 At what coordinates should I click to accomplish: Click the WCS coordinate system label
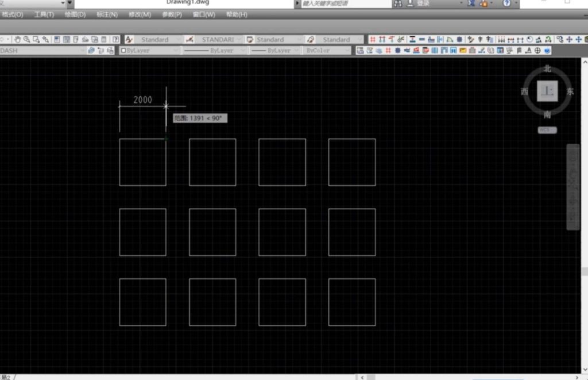(x=547, y=130)
